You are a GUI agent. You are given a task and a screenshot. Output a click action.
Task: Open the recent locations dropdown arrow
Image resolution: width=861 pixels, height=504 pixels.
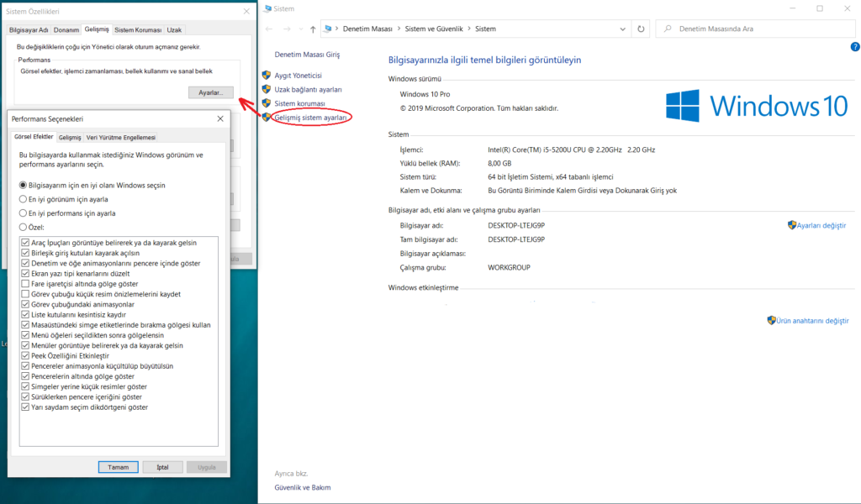tap(298, 29)
